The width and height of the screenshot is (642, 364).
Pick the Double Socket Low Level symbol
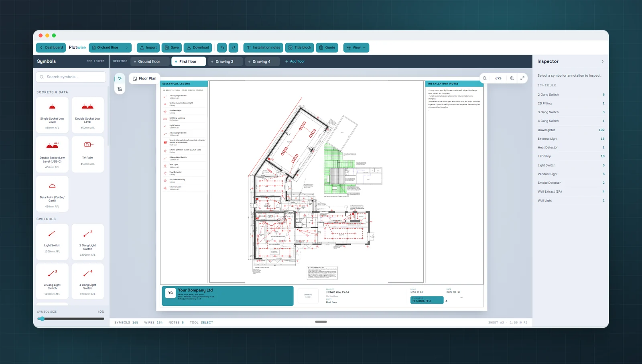pyautogui.click(x=87, y=115)
